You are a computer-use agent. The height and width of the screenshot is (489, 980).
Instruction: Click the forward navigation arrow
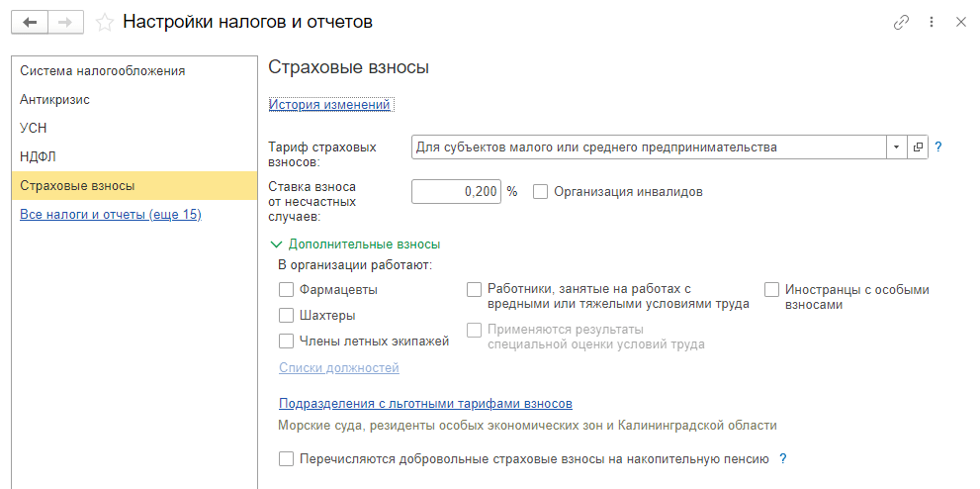coord(64,22)
